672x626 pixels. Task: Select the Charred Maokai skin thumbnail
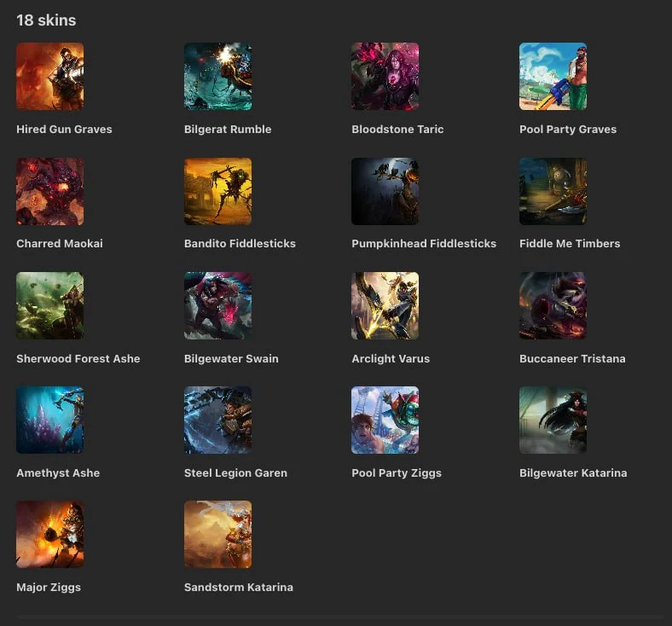point(50,192)
